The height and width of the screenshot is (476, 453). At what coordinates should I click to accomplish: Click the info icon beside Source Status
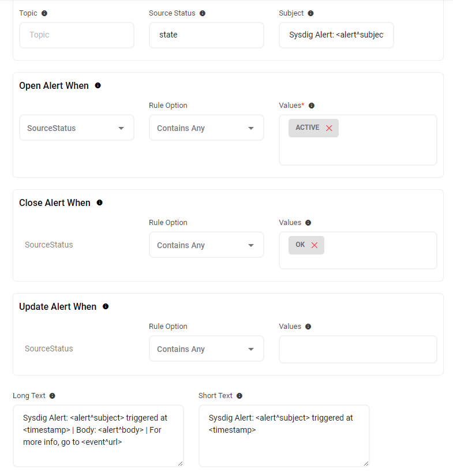[203, 13]
